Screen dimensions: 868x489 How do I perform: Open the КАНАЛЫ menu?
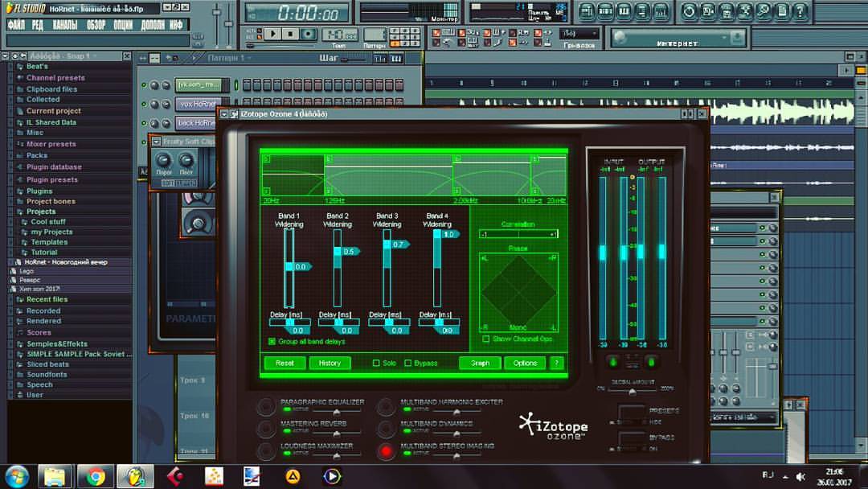tap(65, 25)
